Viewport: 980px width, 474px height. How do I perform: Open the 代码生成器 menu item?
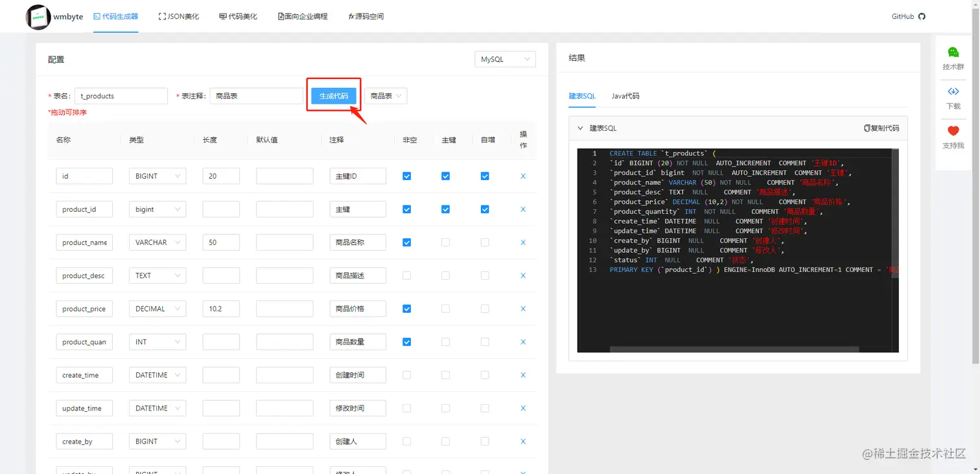115,16
